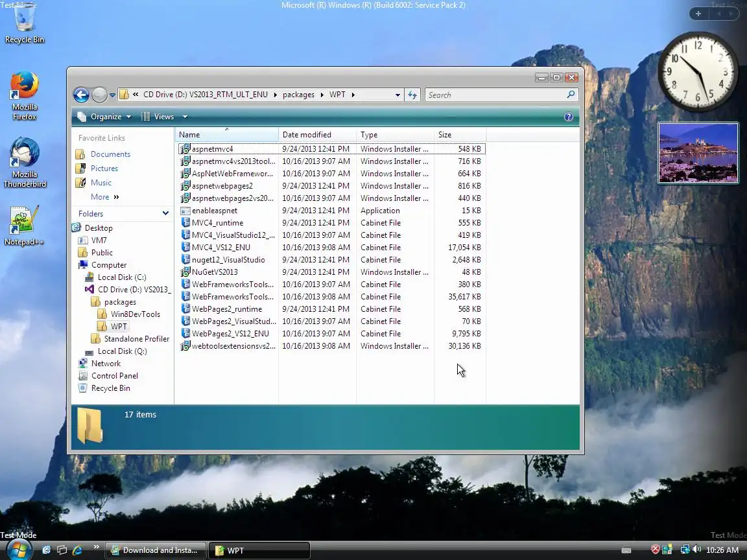Launch Mozilla Firefox from the desktop
The image size is (747, 560).
pos(24,95)
